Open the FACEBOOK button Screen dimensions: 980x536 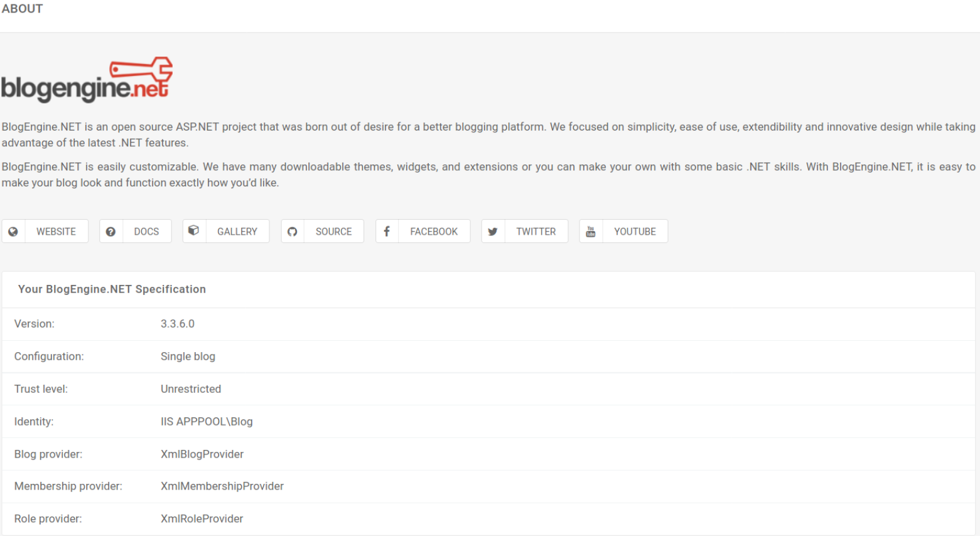click(423, 231)
